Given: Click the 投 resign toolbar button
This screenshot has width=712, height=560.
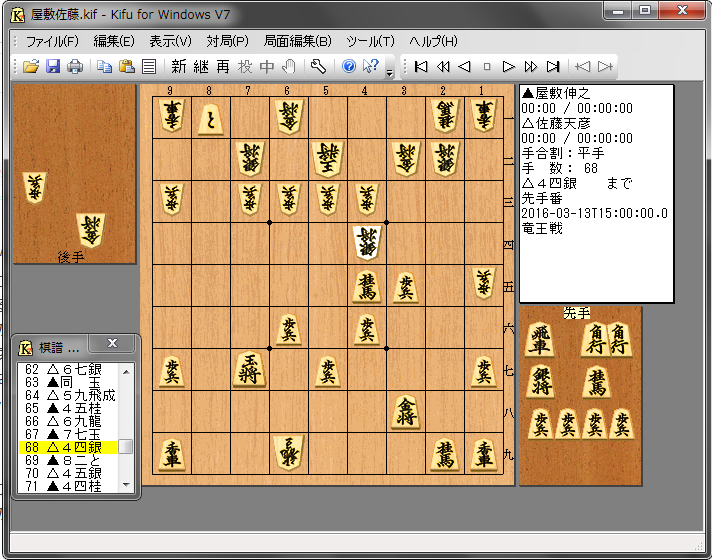Looking at the screenshot, I should [x=245, y=67].
